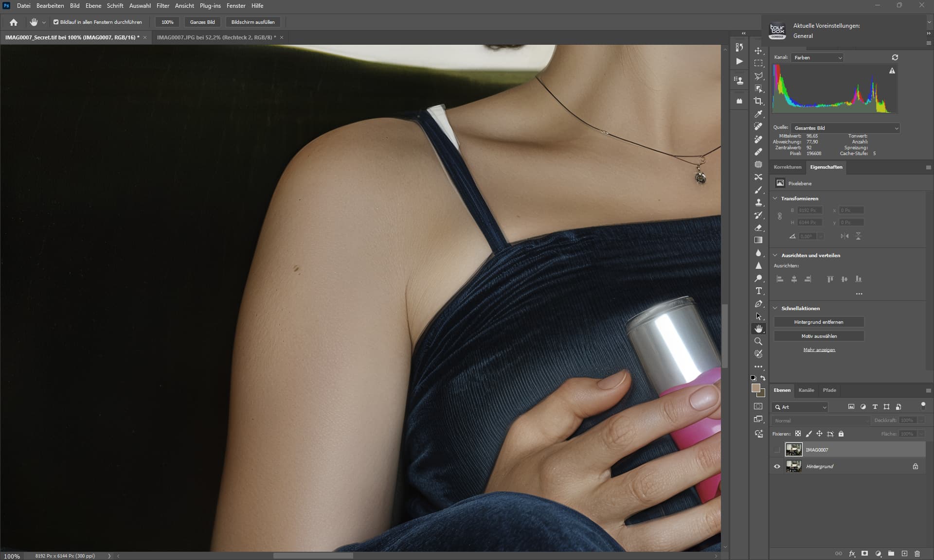Click the Hintergrund entfernen button
Screen dimensions: 934x560
click(x=819, y=322)
